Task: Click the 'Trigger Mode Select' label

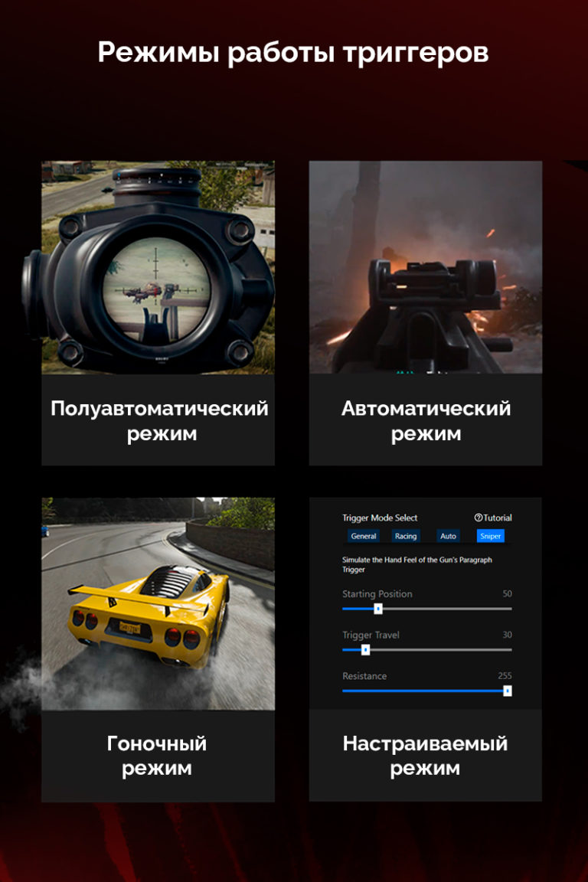Action: [380, 518]
